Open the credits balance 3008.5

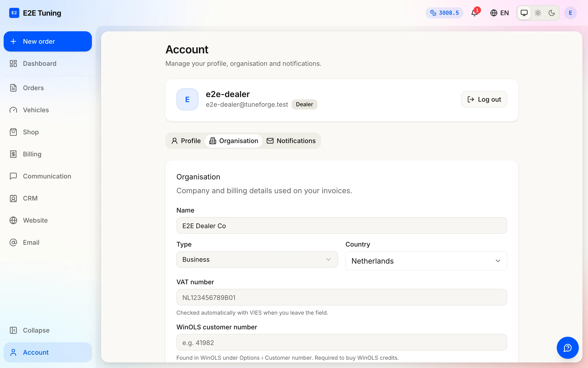[444, 13]
